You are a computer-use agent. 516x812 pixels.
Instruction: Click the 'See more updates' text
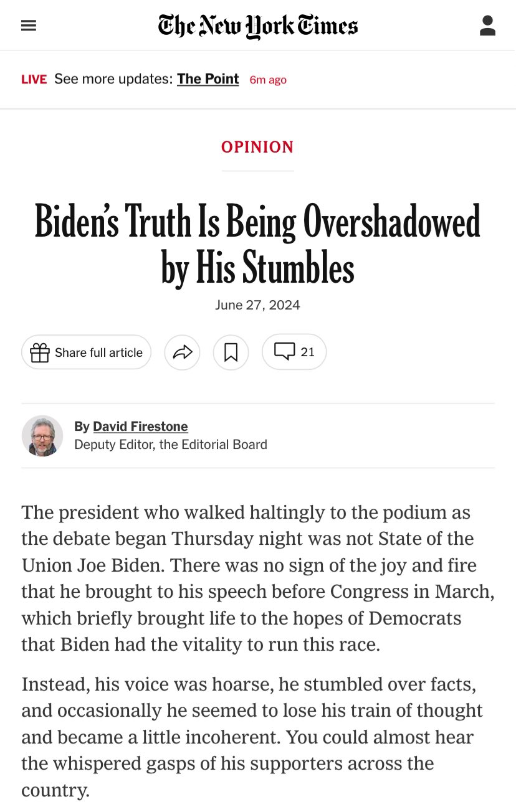coord(113,79)
